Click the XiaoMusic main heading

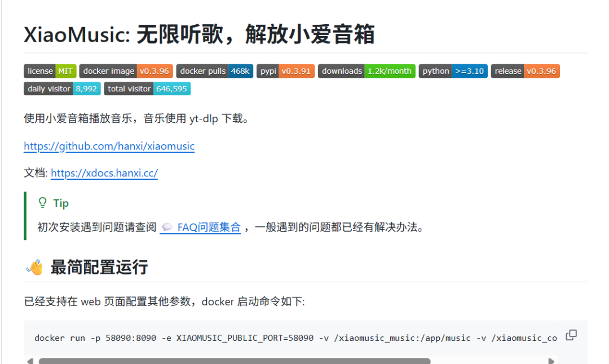[x=199, y=34]
